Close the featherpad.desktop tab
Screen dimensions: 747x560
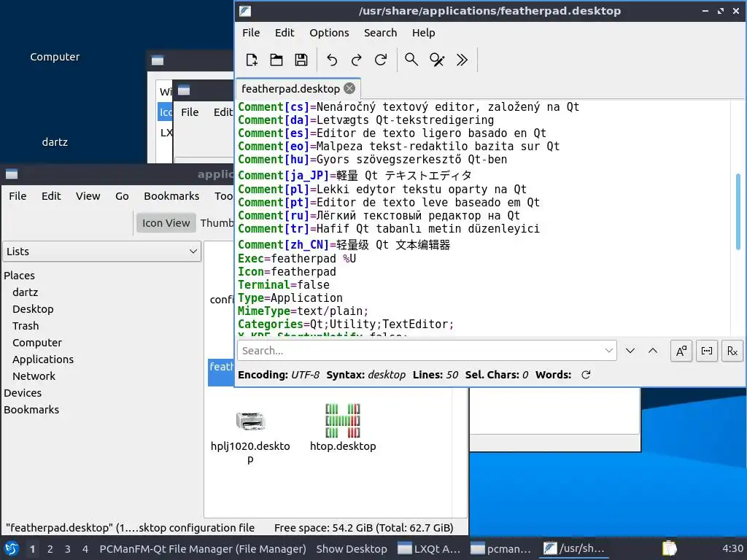[x=349, y=88]
